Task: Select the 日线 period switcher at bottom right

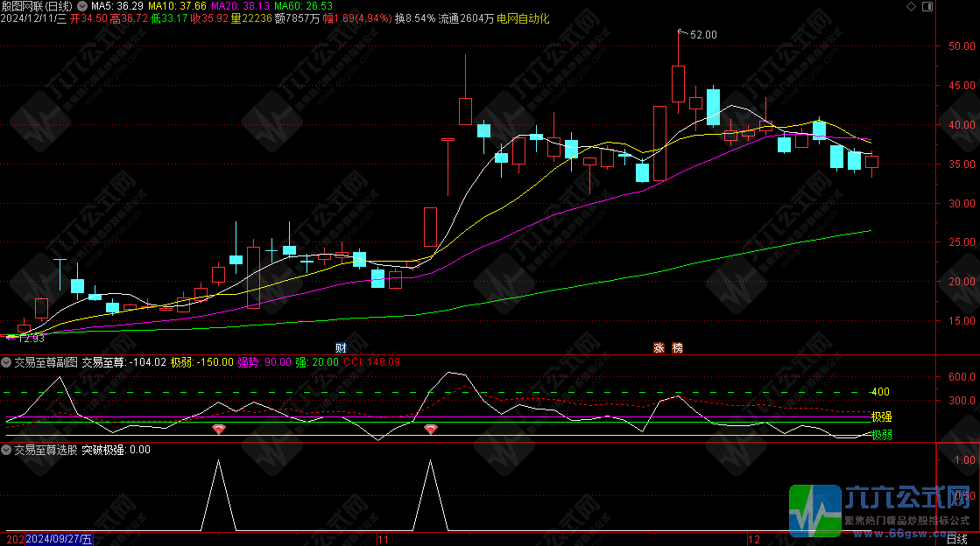Action: click(x=956, y=539)
